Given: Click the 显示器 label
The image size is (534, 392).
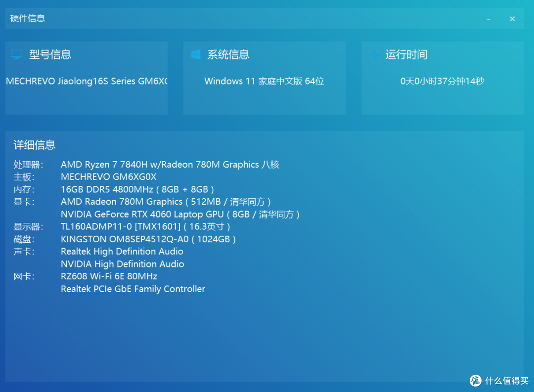Looking at the screenshot, I should pos(28,226).
